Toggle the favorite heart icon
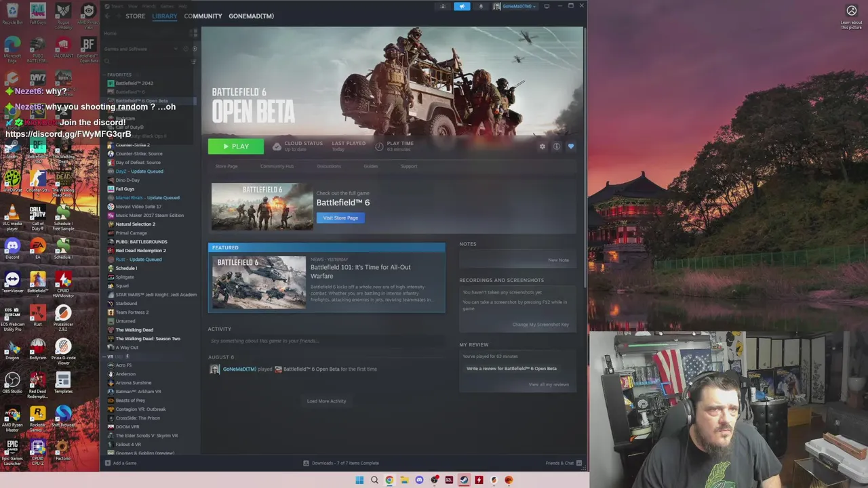 point(570,146)
